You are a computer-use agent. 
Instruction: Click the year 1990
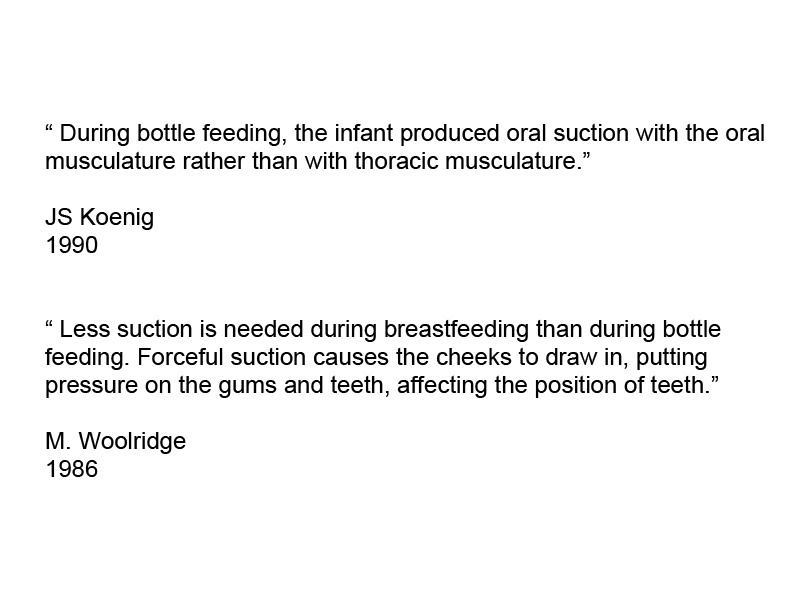(x=71, y=245)
